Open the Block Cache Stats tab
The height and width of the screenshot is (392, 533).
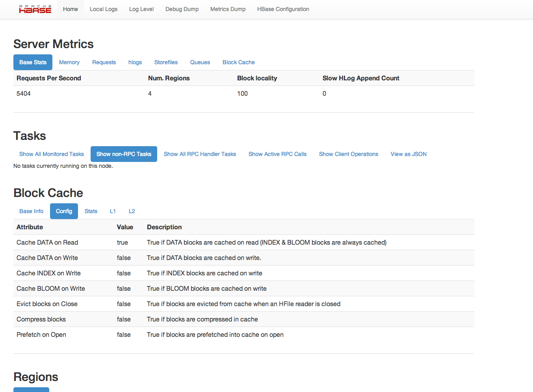(x=91, y=211)
